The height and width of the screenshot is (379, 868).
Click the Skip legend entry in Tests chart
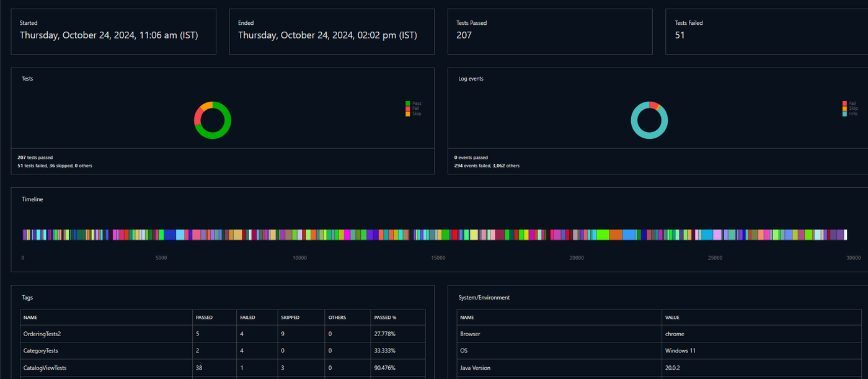pyautogui.click(x=413, y=114)
